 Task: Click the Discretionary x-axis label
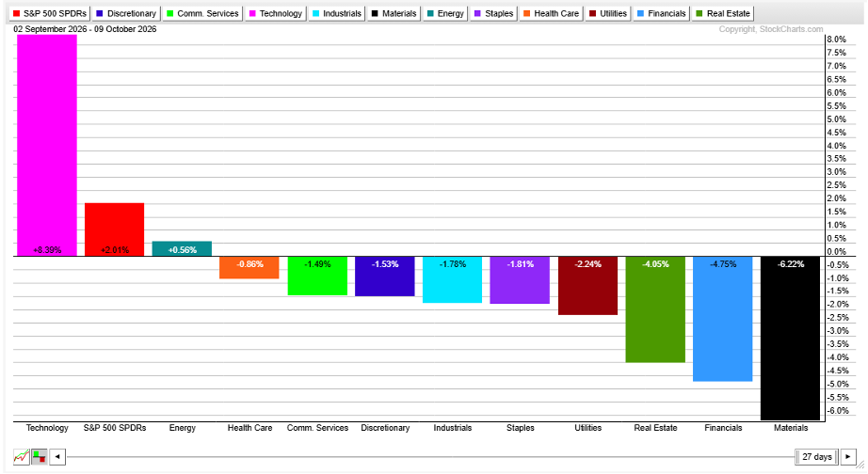point(385,428)
